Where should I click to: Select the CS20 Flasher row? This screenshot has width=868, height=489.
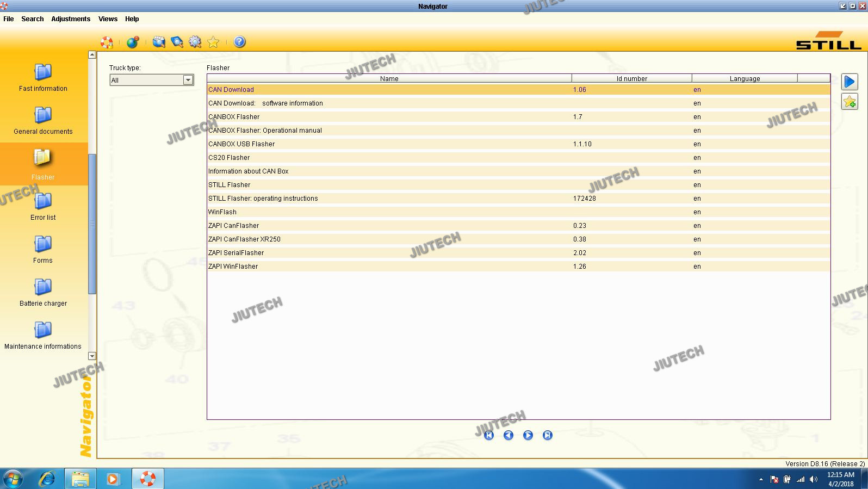[518, 158]
